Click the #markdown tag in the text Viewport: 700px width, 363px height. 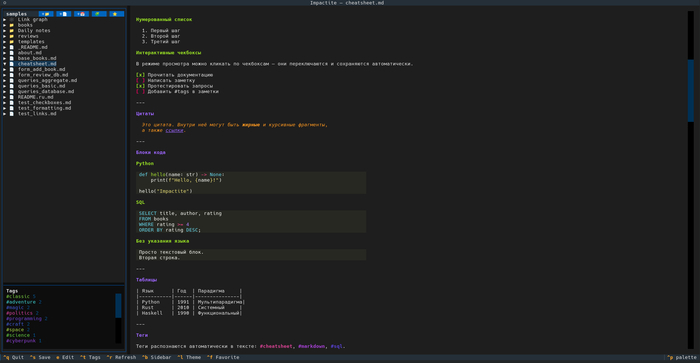tap(312, 346)
